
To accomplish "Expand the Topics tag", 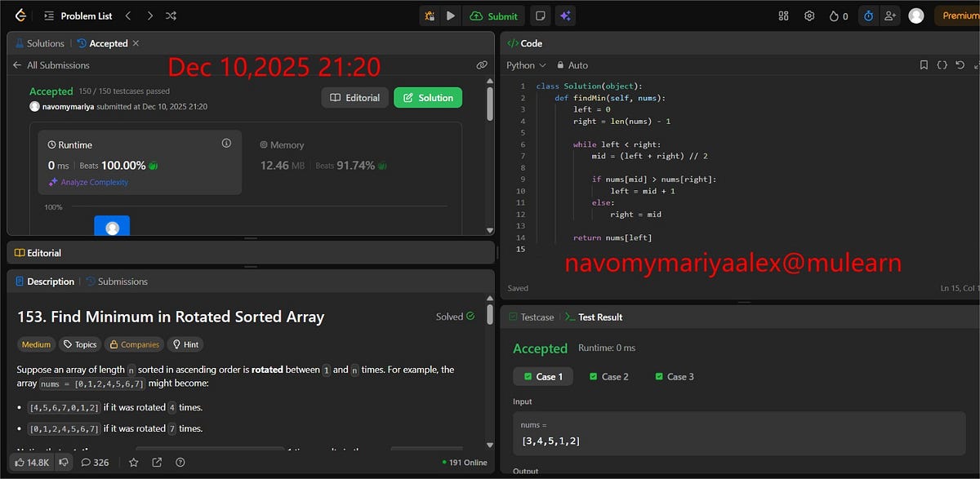I will 80,344.
